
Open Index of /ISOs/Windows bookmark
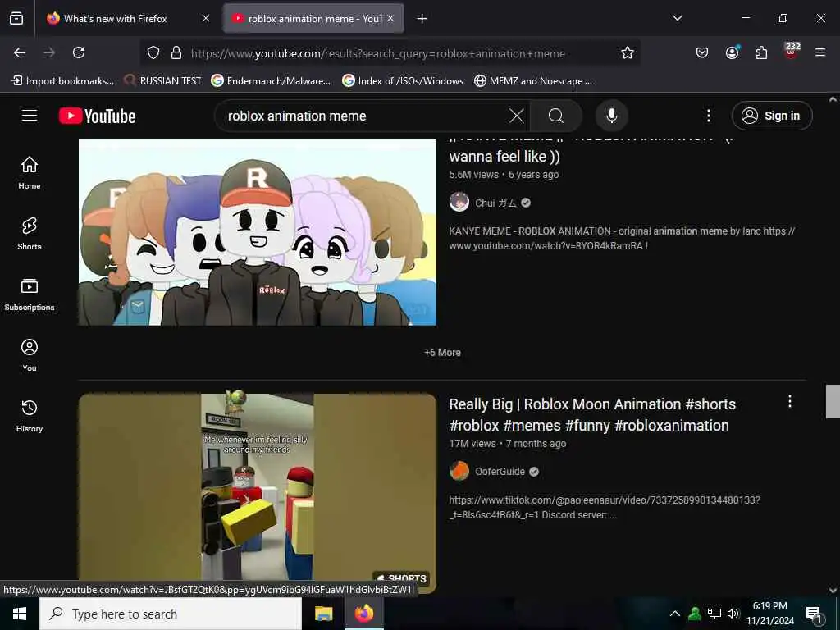(403, 81)
